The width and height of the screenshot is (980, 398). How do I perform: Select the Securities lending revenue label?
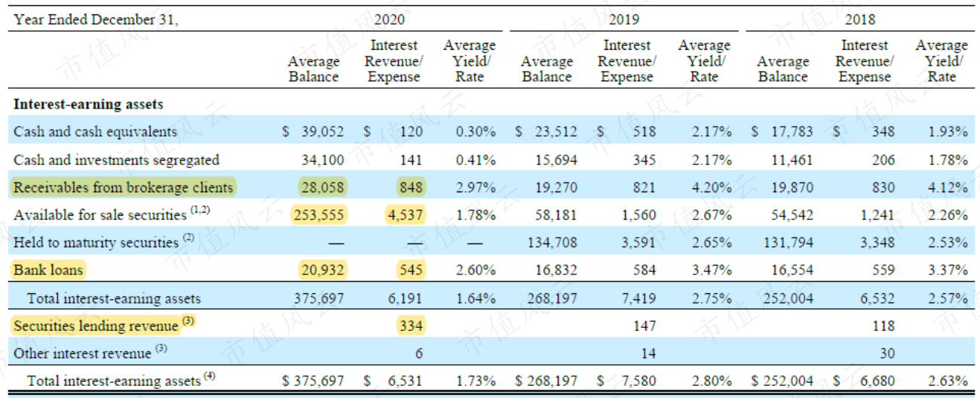(104, 326)
